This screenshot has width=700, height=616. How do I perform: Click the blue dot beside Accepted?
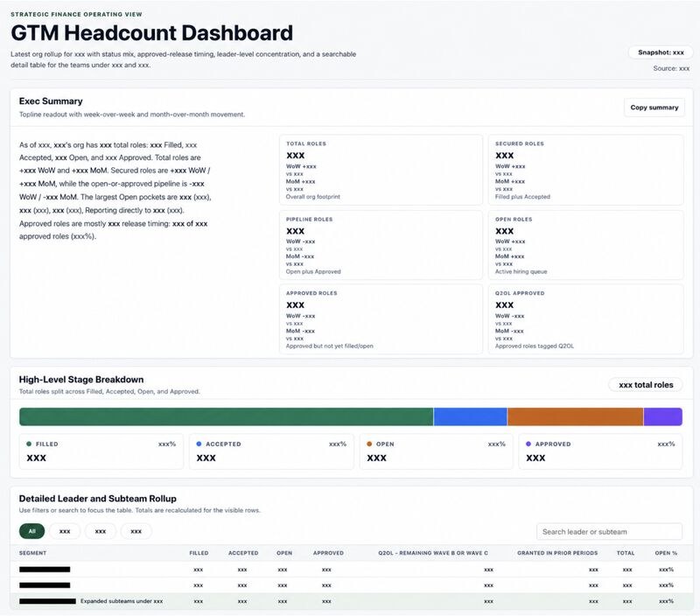coord(199,444)
